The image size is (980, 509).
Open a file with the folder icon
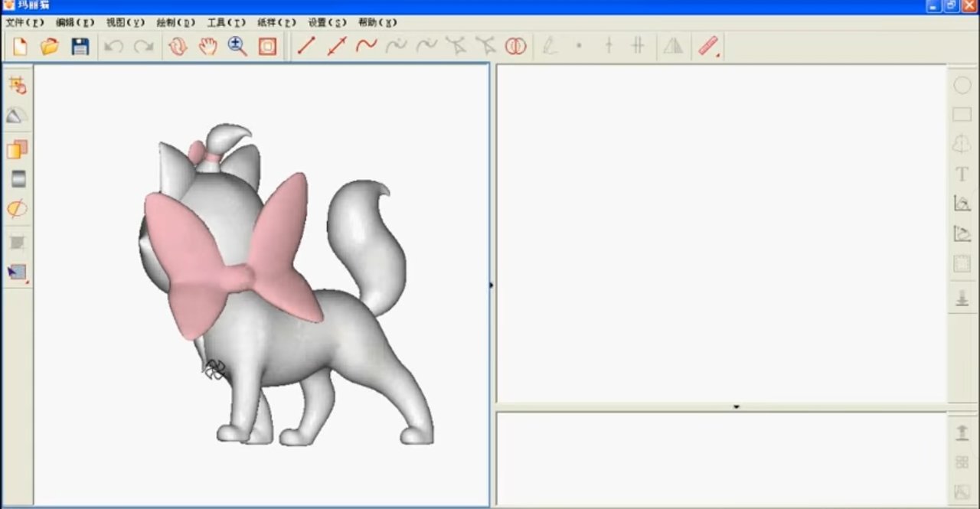tap(50, 47)
